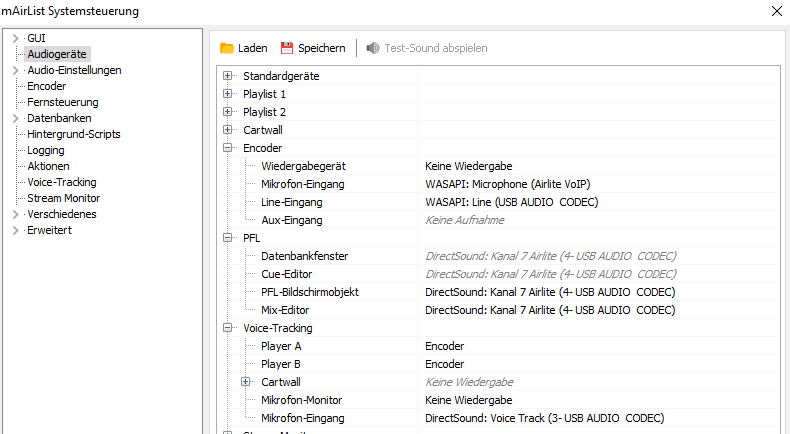The width and height of the screenshot is (790, 434).
Task: Expand the Playlist 2 node
Action: (228, 112)
